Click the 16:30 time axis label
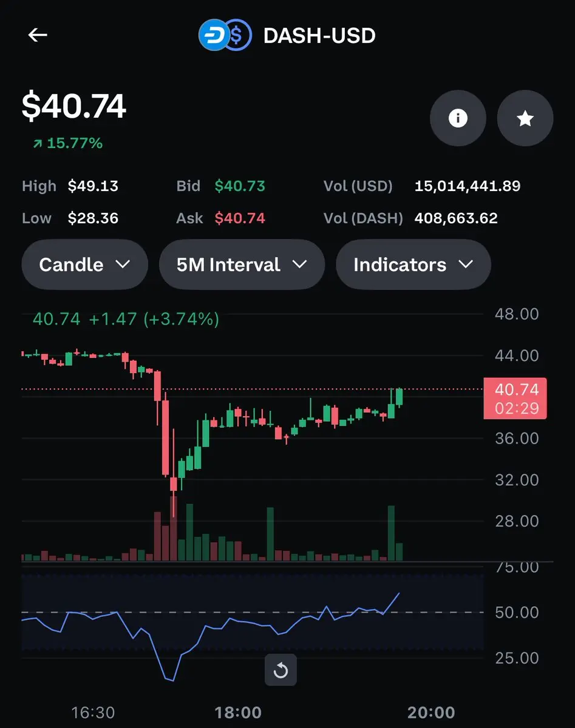The width and height of the screenshot is (575, 728). coord(92,712)
